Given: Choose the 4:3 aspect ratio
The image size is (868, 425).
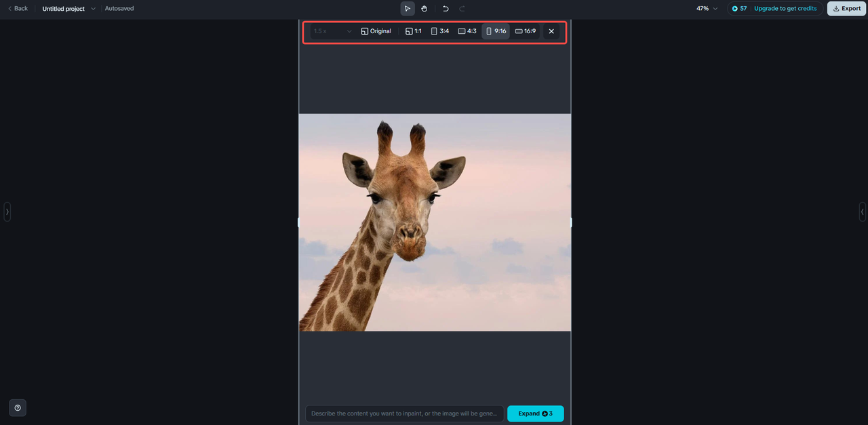Looking at the screenshot, I should tap(467, 31).
